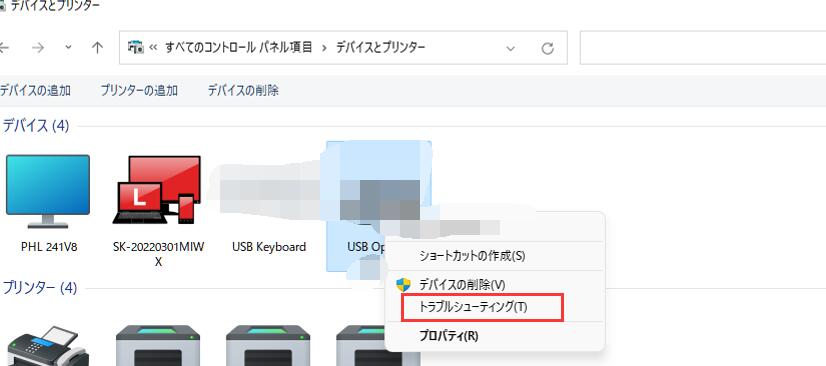The height and width of the screenshot is (366, 826).
Task: Choose トラブルシューティング(T) from context menu
Action: tap(495, 307)
